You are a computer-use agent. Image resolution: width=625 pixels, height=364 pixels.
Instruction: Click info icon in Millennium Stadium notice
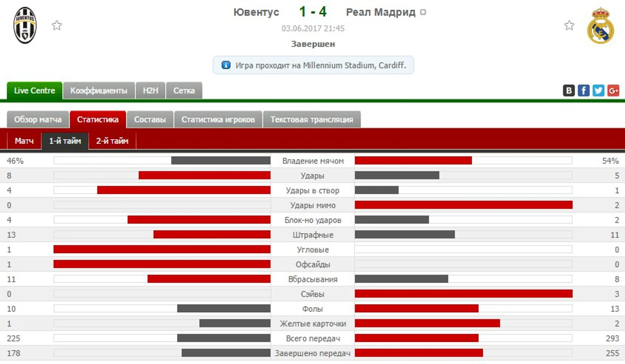(226, 65)
